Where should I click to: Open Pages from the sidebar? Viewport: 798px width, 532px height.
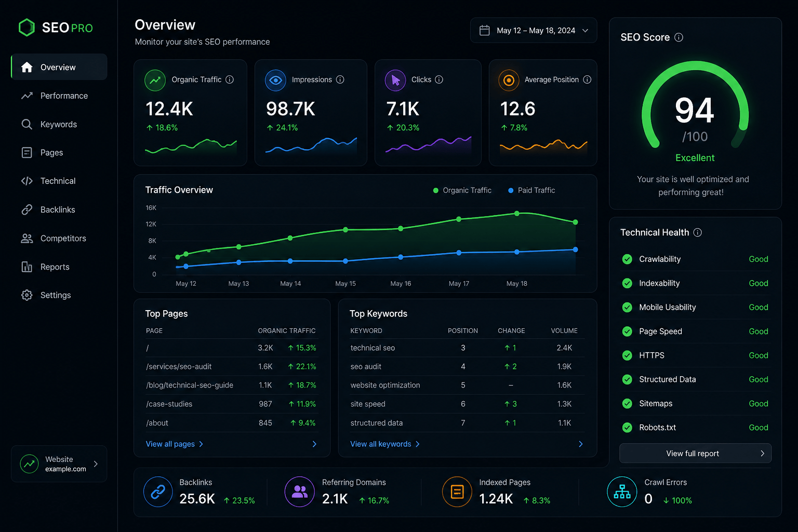[59, 153]
